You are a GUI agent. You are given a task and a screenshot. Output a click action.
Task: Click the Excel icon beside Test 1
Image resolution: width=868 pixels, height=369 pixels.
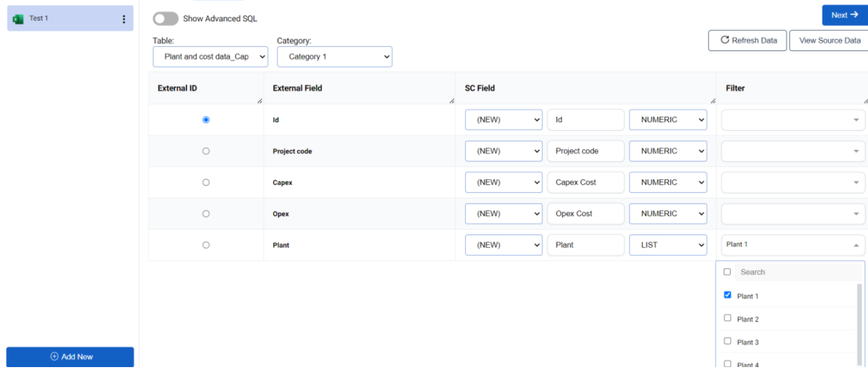(18, 19)
